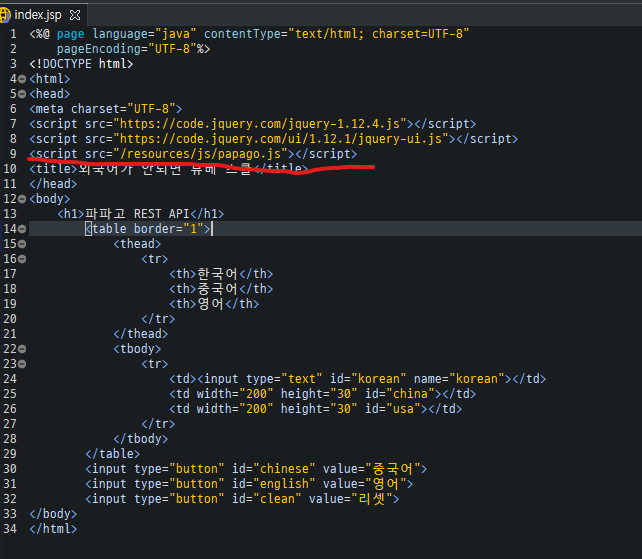The width and height of the screenshot is (642, 559).
Task: Click line number 34 in the gutter
Action: (10, 529)
